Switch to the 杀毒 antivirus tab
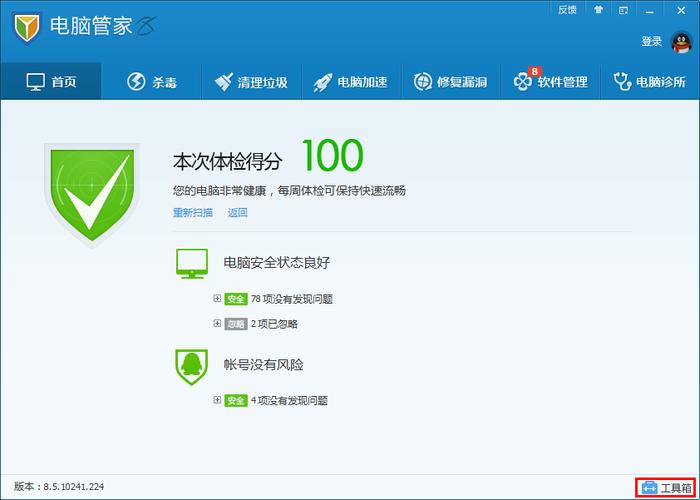Viewport: 700px width, 500px height. pyautogui.click(x=152, y=82)
